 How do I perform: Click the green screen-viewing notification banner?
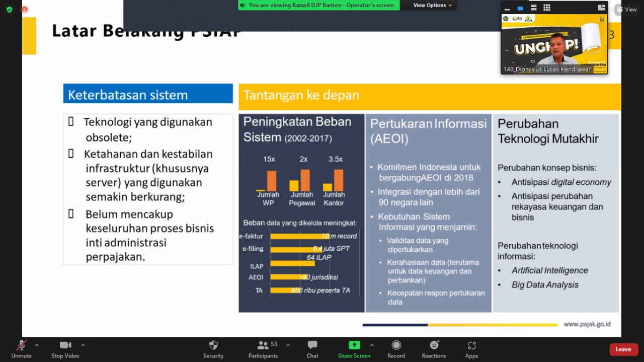click(x=319, y=5)
